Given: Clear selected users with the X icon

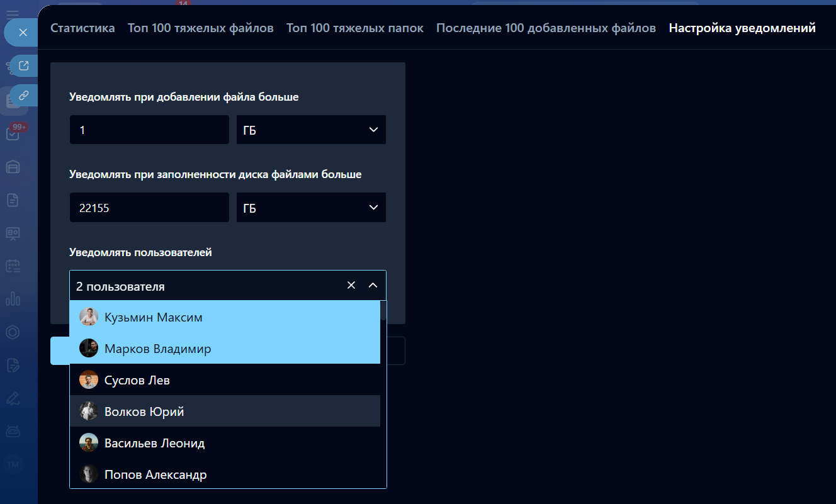Looking at the screenshot, I should 351,286.
